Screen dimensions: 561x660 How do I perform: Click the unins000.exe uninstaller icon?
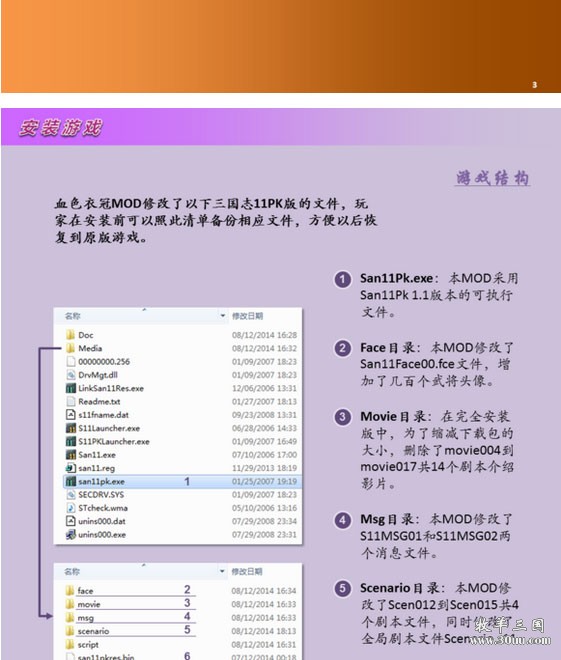(71, 535)
